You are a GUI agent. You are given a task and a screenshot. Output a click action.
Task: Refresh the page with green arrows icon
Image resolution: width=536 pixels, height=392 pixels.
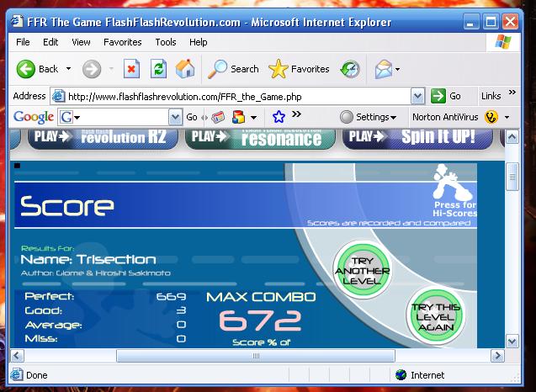[x=158, y=69]
